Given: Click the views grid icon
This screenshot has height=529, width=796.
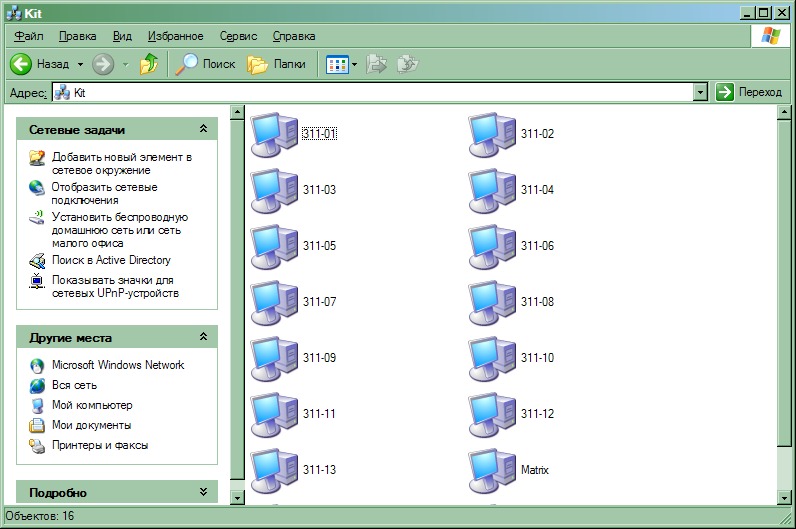Looking at the screenshot, I should (337, 64).
